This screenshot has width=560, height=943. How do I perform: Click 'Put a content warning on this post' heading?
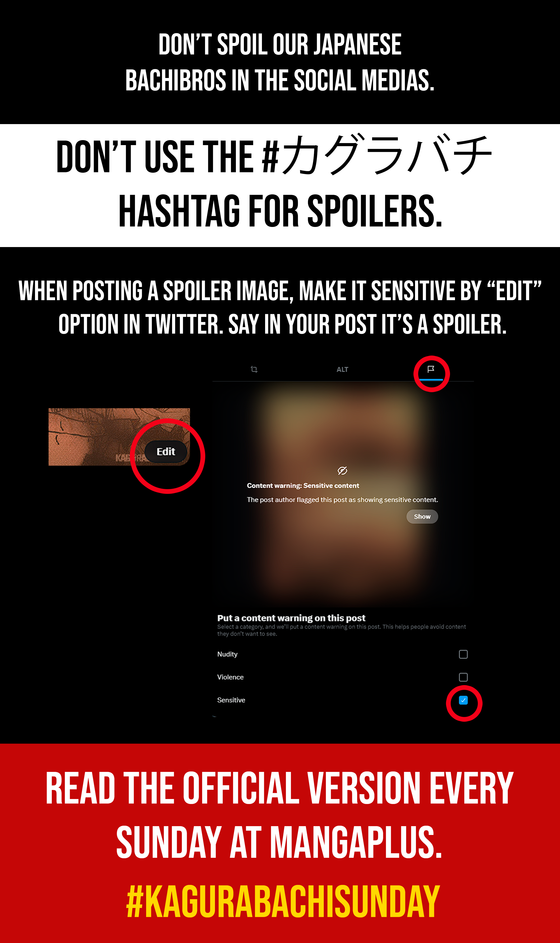pos(291,618)
